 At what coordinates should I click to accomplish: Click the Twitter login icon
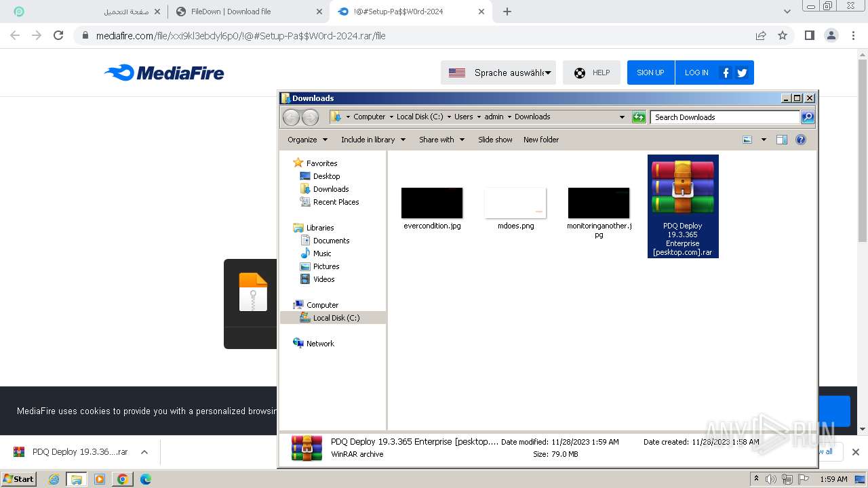tap(742, 73)
